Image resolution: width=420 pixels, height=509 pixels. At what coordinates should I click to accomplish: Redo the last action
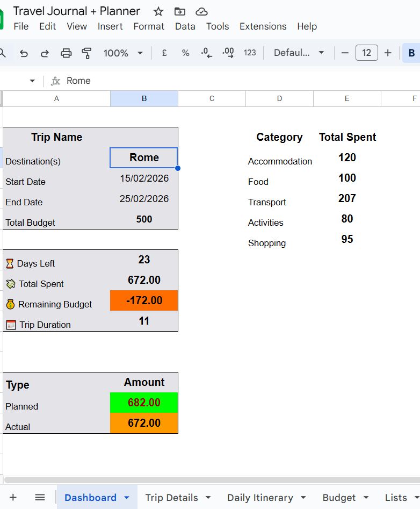coord(45,53)
